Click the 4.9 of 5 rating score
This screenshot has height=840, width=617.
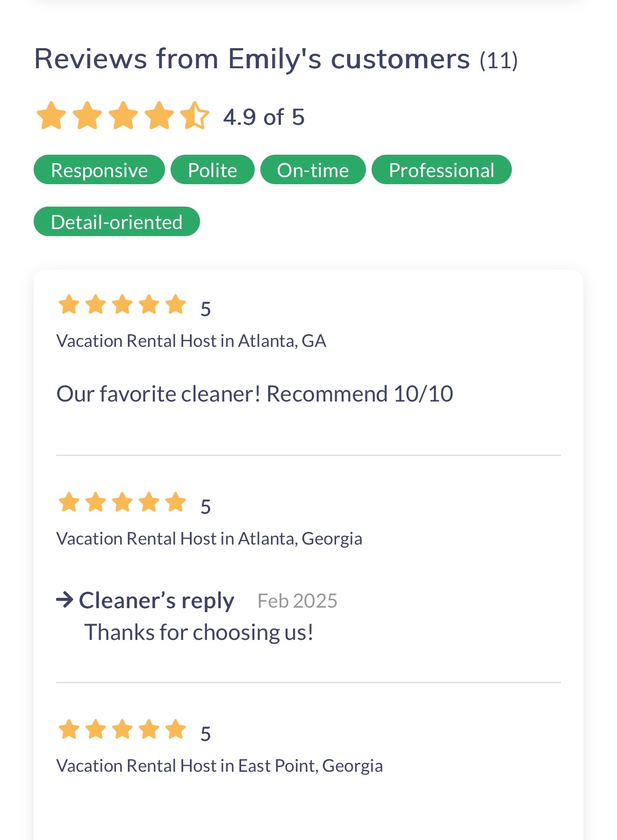pyautogui.click(x=264, y=117)
